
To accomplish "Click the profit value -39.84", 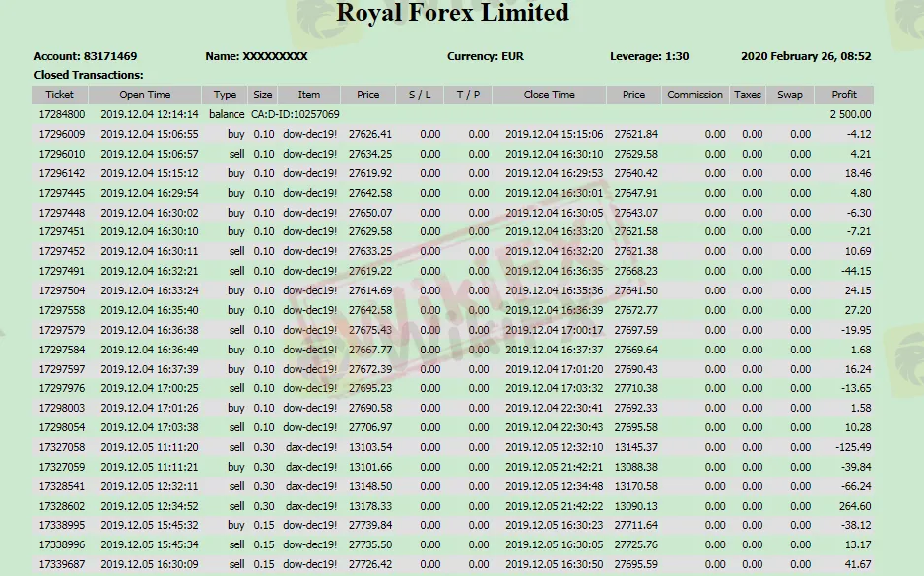I will (856, 467).
